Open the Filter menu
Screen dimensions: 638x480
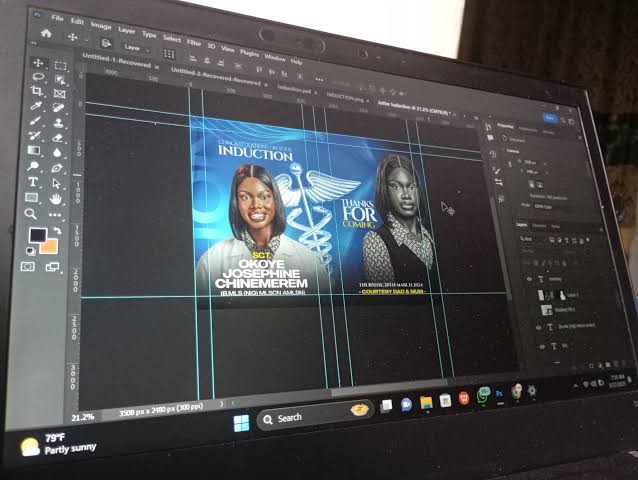pyautogui.click(x=194, y=42)
